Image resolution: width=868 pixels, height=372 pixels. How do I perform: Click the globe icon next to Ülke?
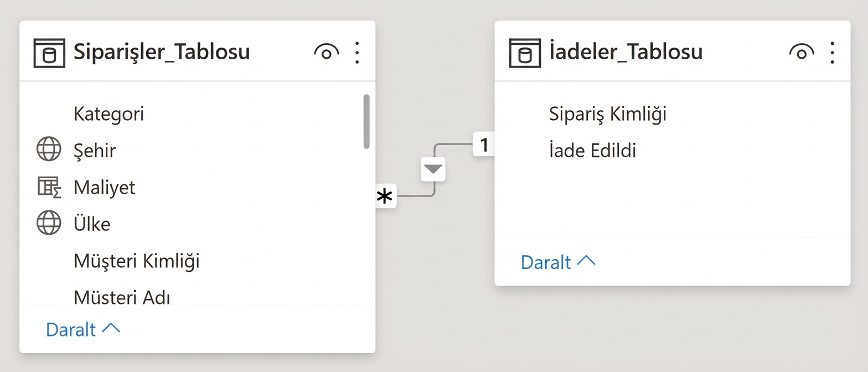[x=49, y=223]
